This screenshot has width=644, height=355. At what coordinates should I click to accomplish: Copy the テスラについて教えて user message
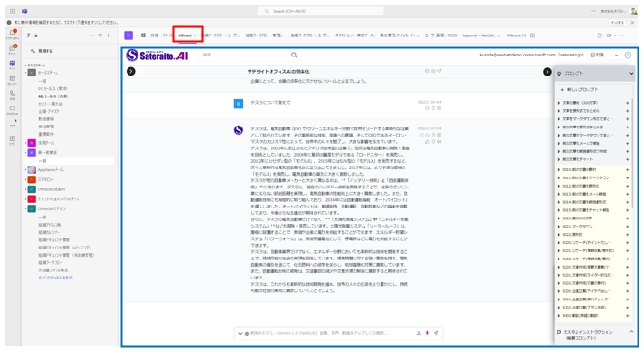[x=433, y=108]
